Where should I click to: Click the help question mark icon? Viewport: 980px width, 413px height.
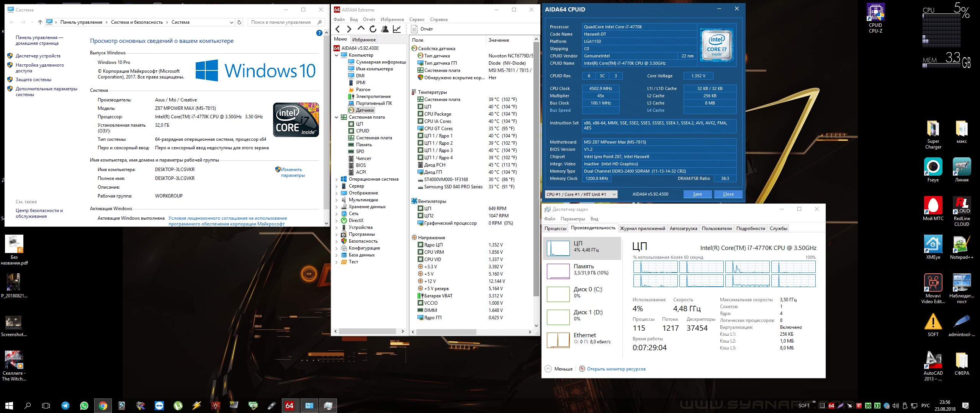point(319,33)
